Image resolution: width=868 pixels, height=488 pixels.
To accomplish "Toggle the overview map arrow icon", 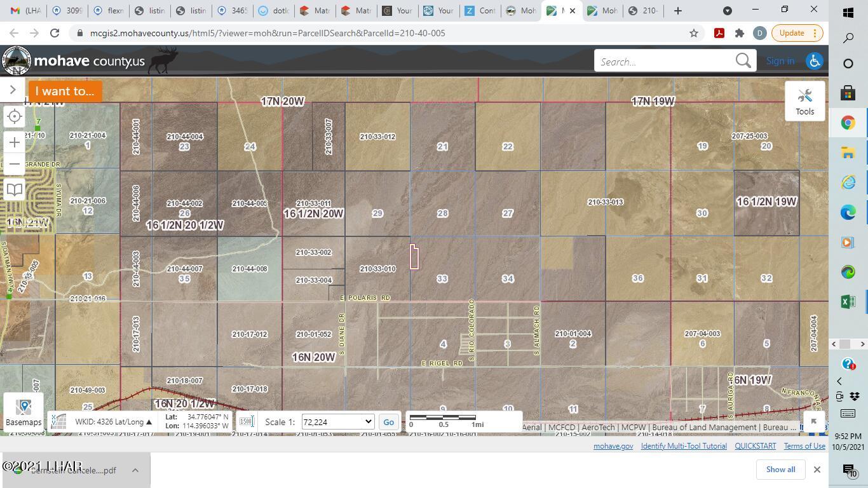I will (813, 421).
